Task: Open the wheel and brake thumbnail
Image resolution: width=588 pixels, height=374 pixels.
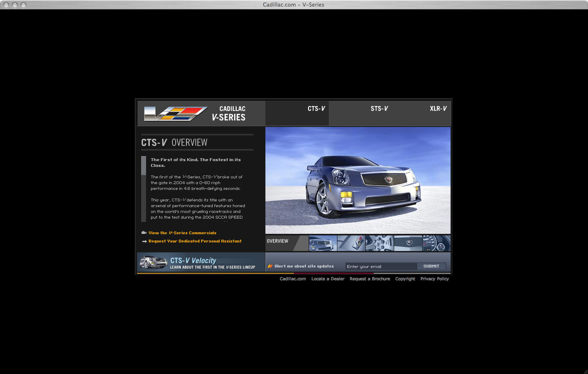Action: tap(379, 243)
